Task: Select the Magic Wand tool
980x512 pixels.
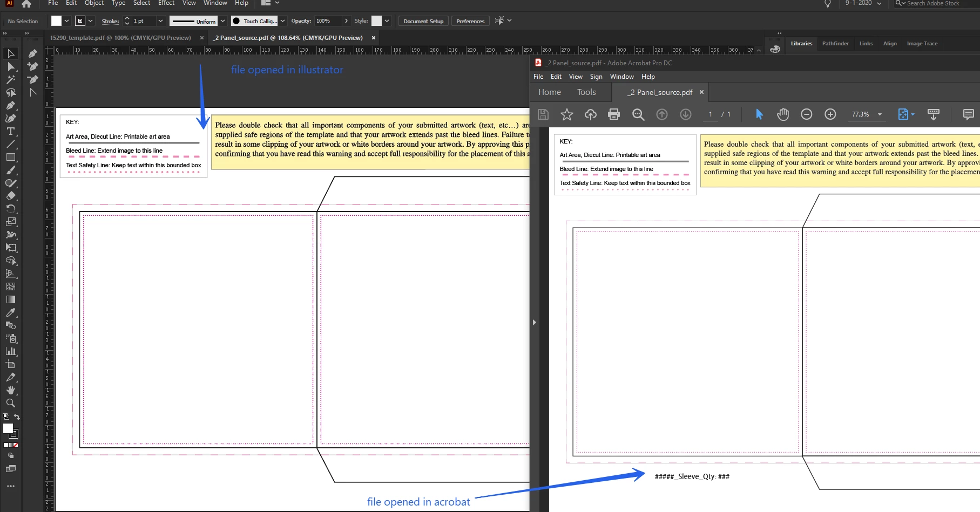Action: (11, 79)
